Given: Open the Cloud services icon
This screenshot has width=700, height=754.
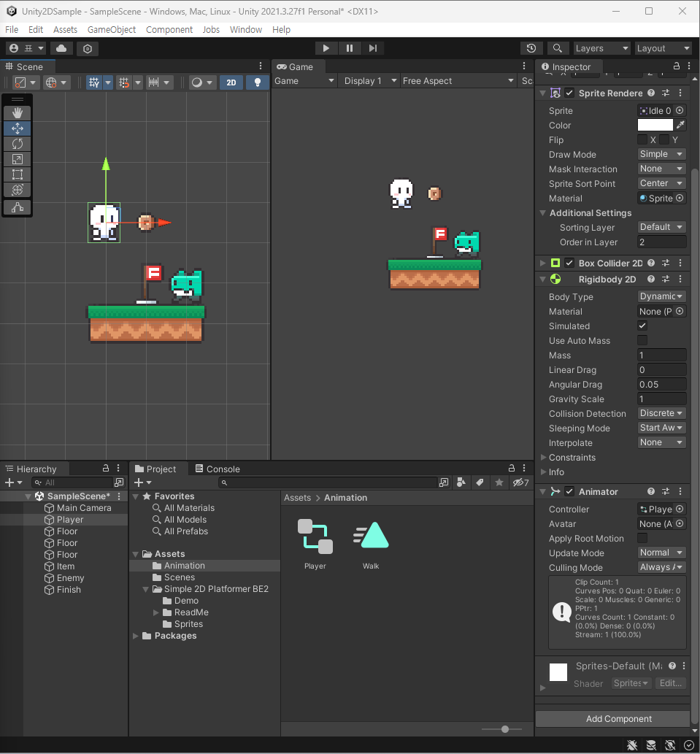Looking at the screenshot, I should click(61, 48).
